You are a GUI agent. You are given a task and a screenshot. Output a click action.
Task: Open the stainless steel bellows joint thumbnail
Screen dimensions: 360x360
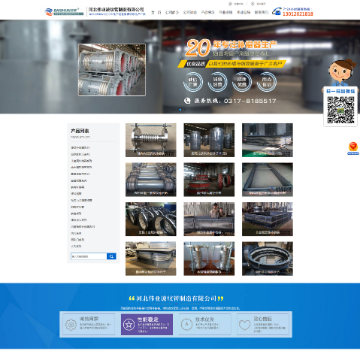151,140
